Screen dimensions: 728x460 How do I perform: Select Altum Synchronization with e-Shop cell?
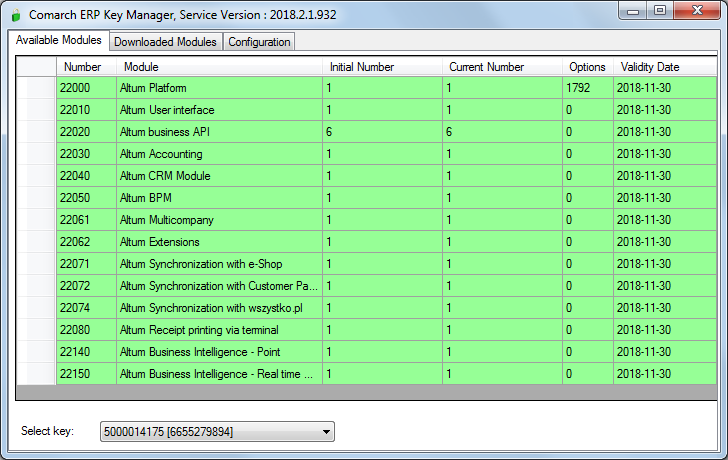click(x=219, y=264)
